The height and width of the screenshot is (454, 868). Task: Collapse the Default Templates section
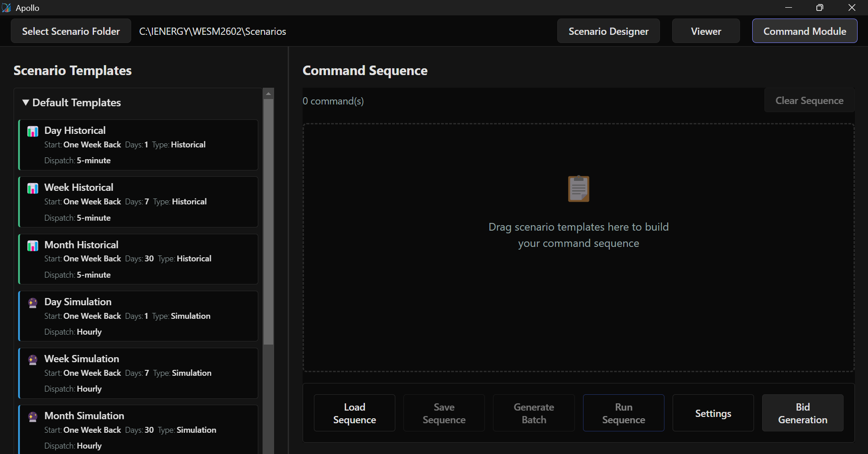pyautogui.click(x=26, y=103)
